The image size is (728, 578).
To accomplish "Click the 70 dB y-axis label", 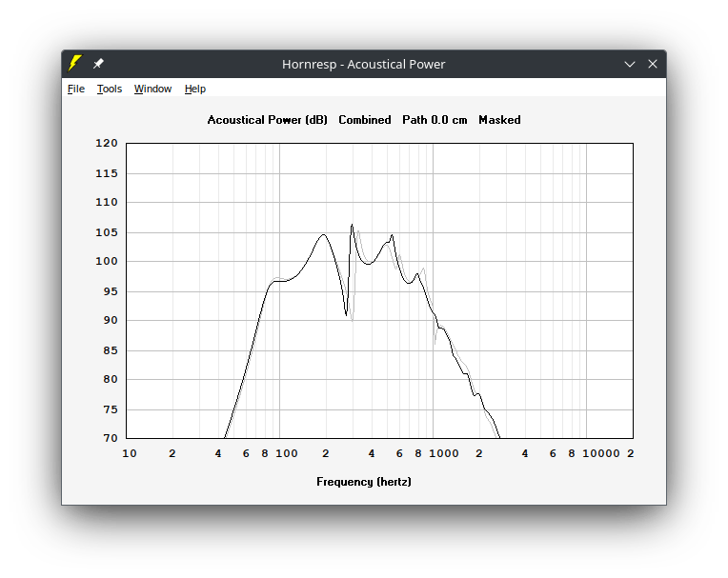I will [x=111, y=438].
